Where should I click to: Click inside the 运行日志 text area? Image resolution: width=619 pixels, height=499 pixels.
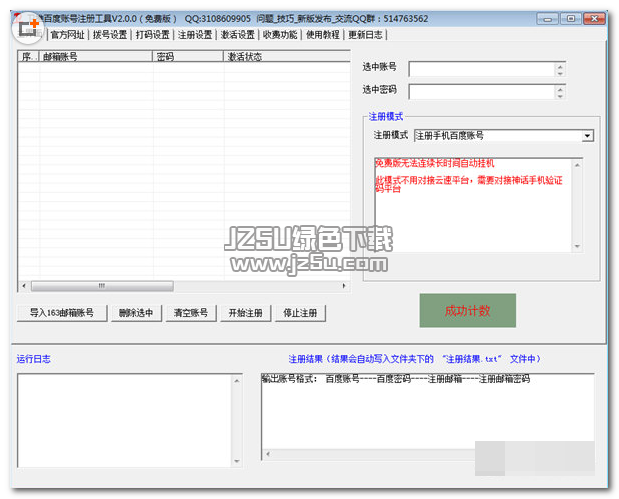click(x=125, y=420)
